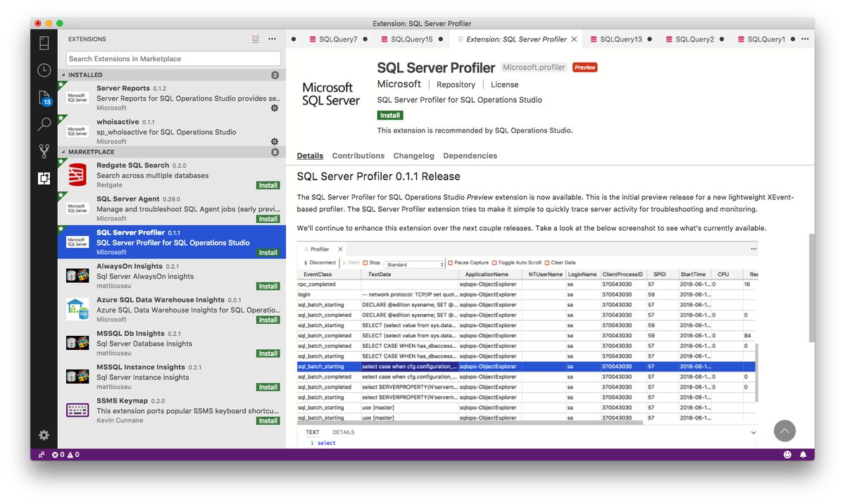845x504 pixels.
Task: Open extensions panel More Actions menu
Action: [272, 39]
